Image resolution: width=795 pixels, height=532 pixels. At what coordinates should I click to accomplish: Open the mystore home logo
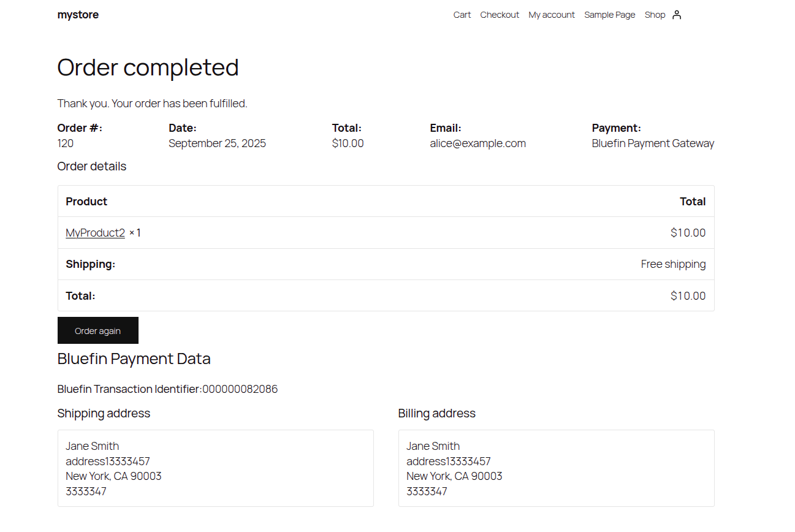coord(78,14)
